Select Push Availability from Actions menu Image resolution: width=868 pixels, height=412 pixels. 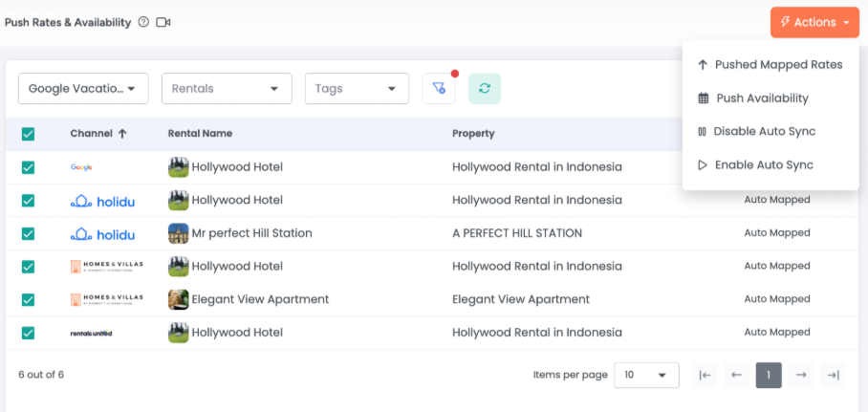[x=761, y=98]
